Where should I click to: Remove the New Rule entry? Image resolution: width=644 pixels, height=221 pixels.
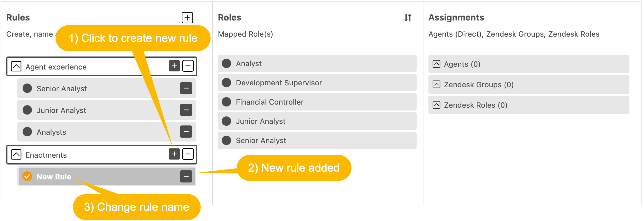click(186, 176)
